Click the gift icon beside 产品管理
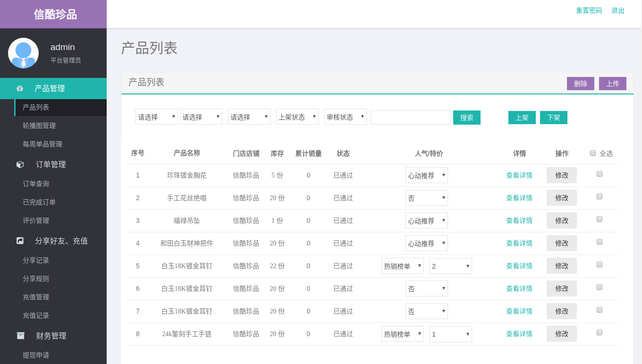642x364 pixels. (x=20, y=88)
